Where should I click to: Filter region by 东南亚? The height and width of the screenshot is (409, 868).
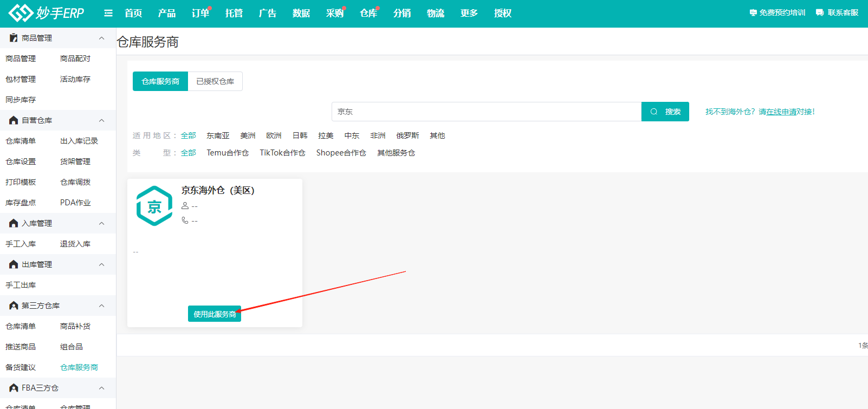click(x=218, y=135)
